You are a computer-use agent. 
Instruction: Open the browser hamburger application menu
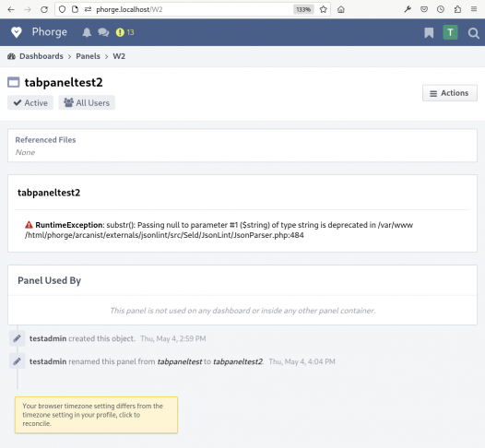click(474, 9)
